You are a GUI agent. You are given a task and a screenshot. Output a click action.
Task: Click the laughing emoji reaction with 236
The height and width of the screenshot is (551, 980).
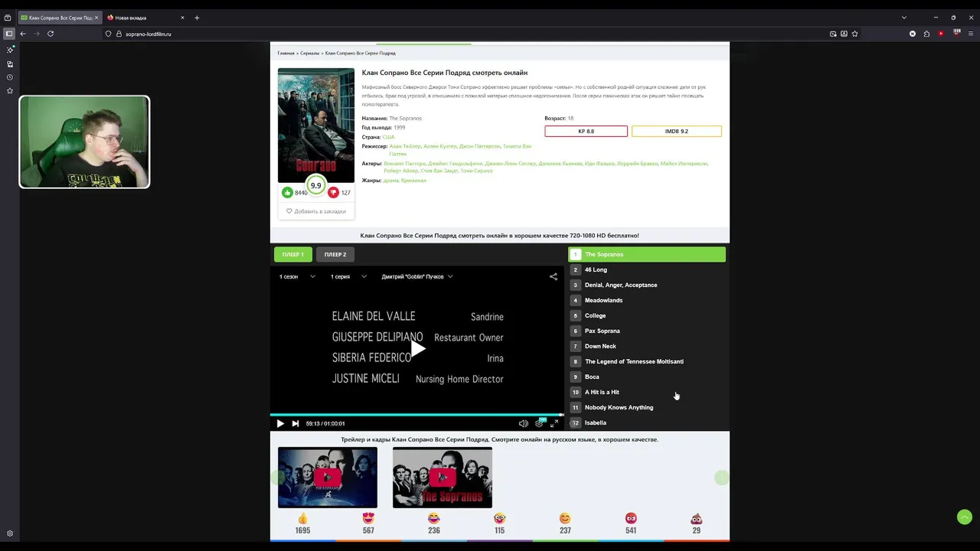[434, 519]
